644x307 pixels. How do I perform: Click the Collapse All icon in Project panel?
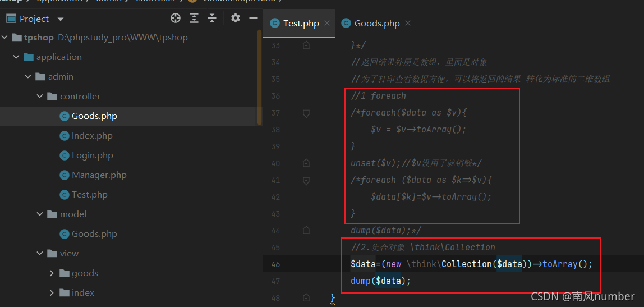(x=212, y=18)
